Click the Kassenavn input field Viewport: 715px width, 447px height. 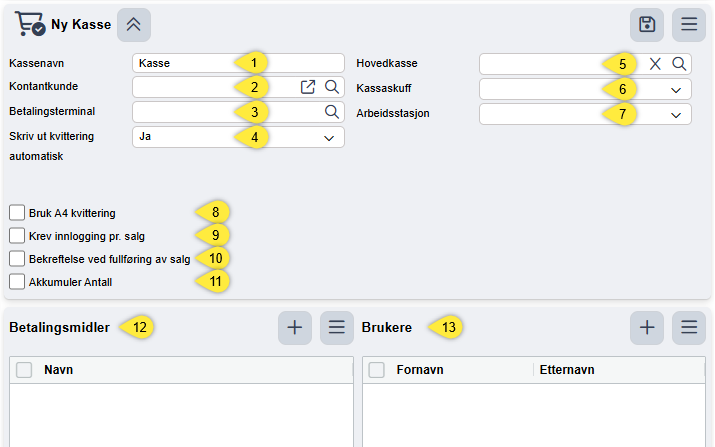pos(238,63)
